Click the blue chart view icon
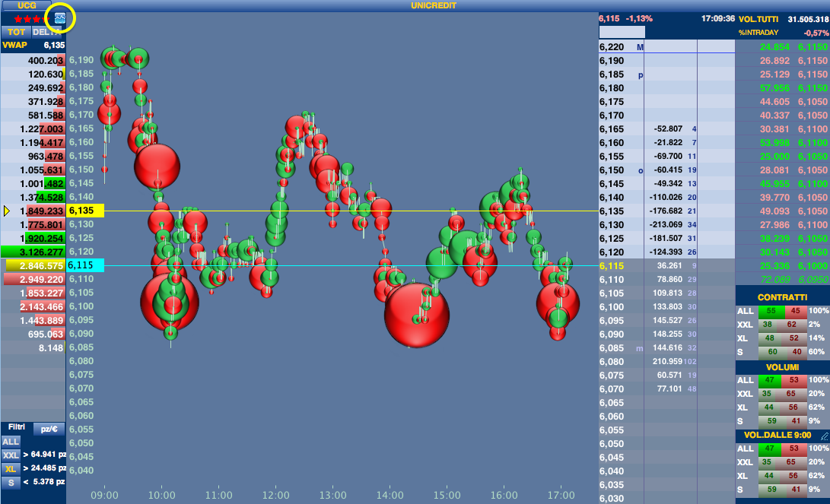 pyautogui.click(x=60, y=18)
